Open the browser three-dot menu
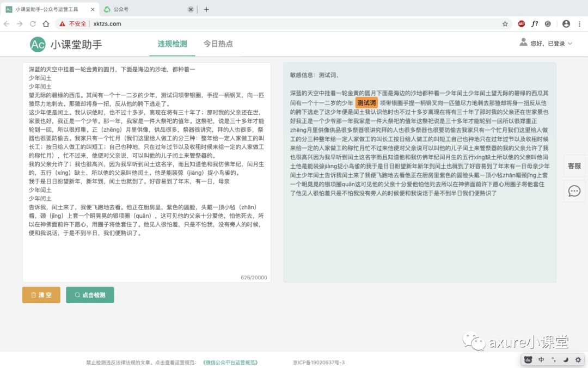Viewport: 588px width, 368px height. click(x=579, y=23)
